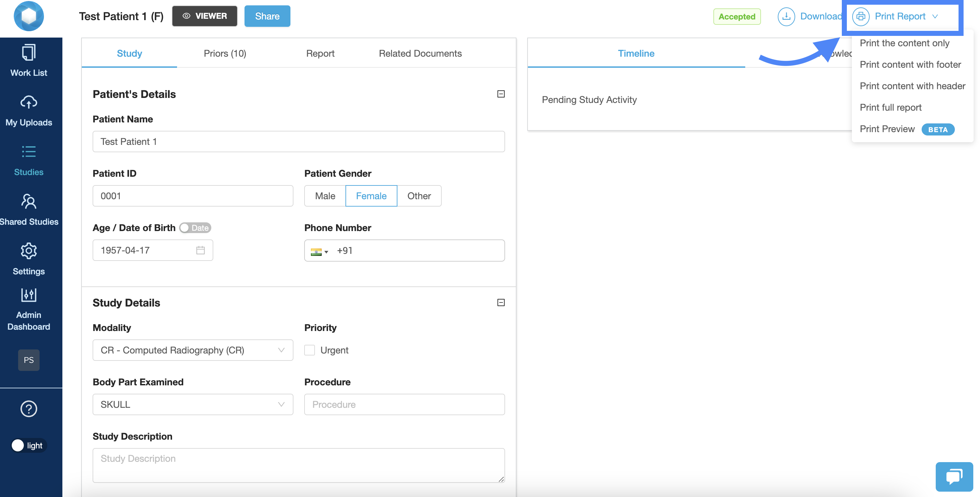
Task: Switch the light theme toggle
Action: click(x=29, y=445)
